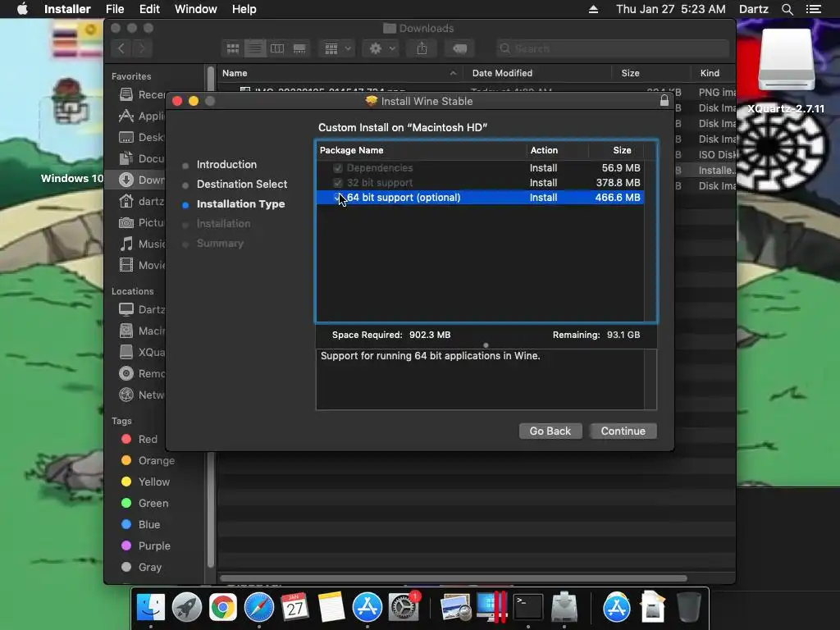Screen dimensions: 840x630
Task: Open Safari from the Dock
Action: [258, 608]
